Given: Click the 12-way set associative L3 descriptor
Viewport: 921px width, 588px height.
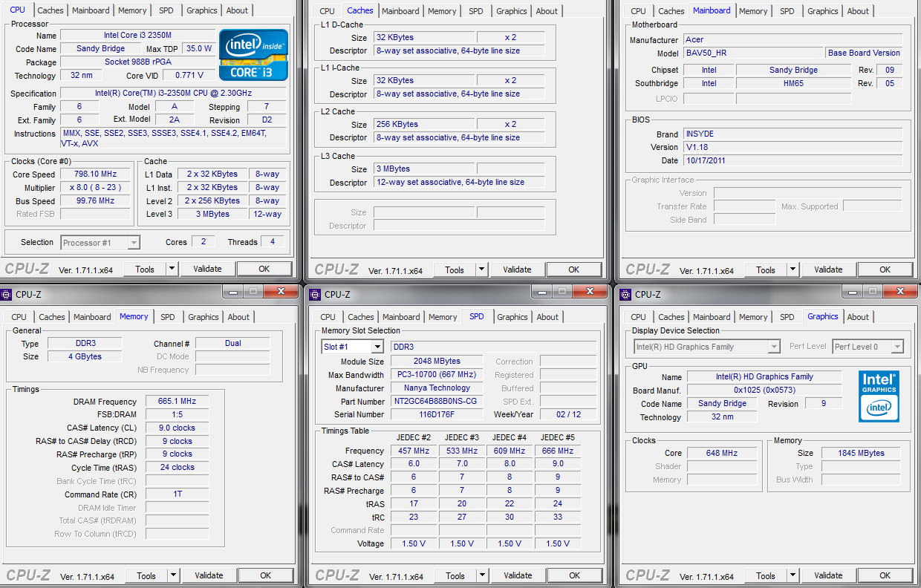Looking at the screenshot, I should pos(459,182).
